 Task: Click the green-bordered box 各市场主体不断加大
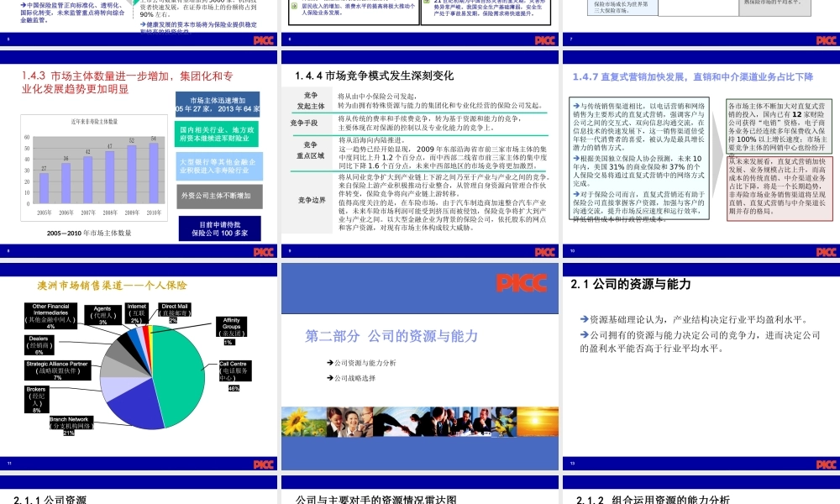pos(780,126)
